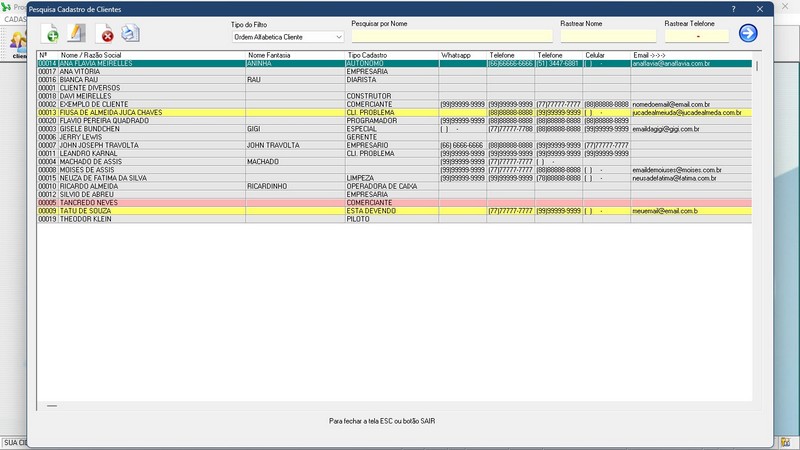Select the RICARDO ALMEIDA row
The image size is (800, 450).
coord(394,186)
